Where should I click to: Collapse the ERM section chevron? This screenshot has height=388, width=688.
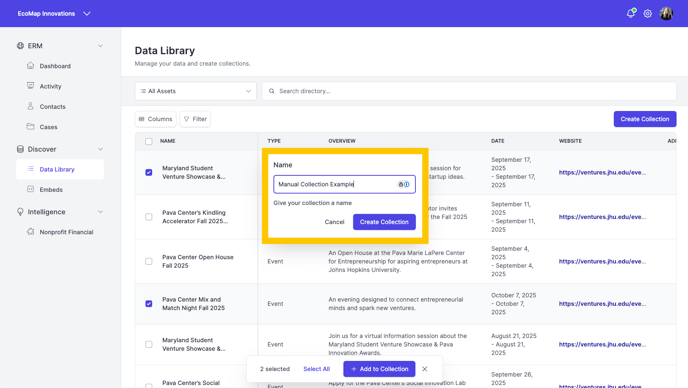click(100, 46)
